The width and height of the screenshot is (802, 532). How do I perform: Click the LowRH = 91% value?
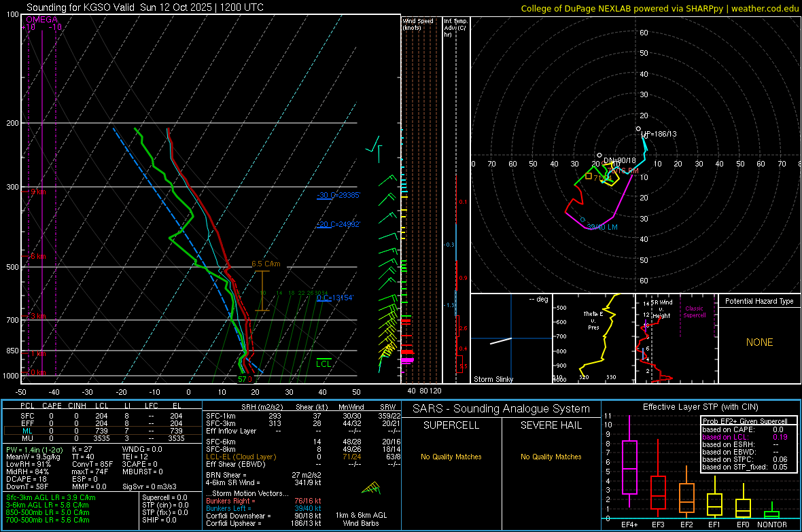point(29,464)
